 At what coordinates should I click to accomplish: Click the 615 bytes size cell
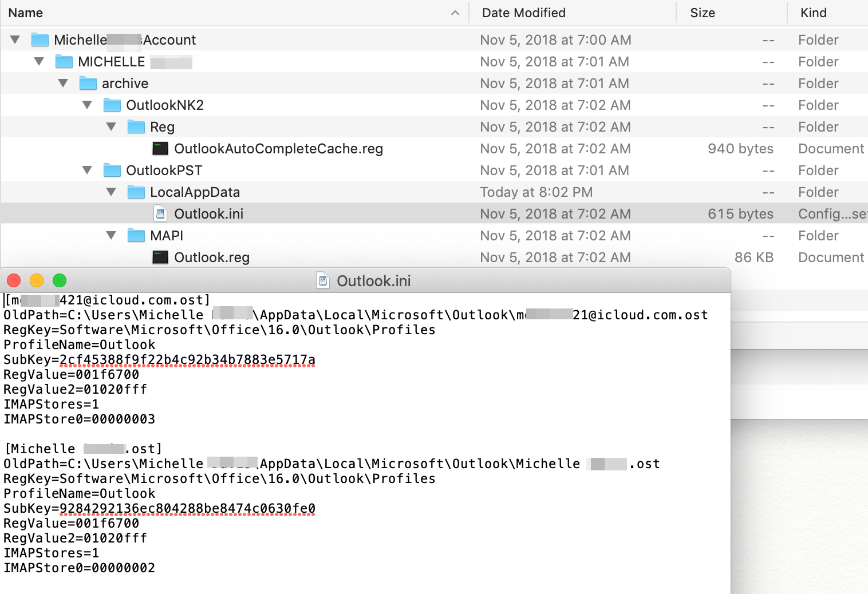tap(740, 213)
